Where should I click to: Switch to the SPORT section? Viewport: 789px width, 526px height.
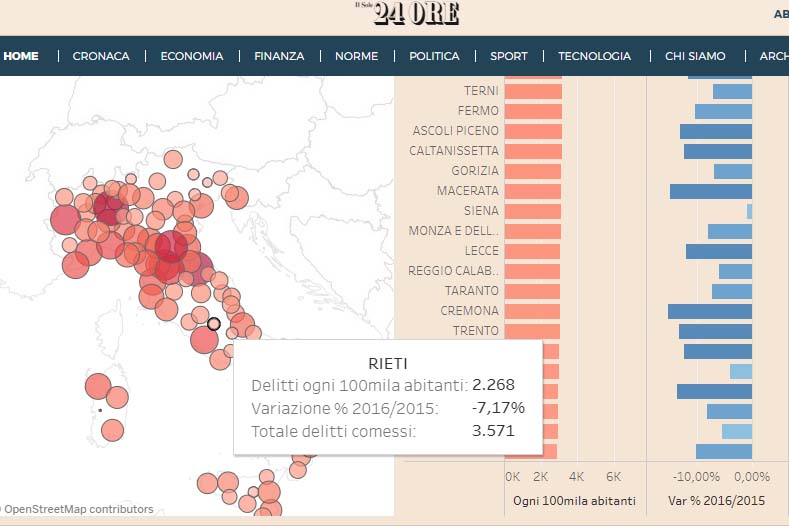point(509,56)
